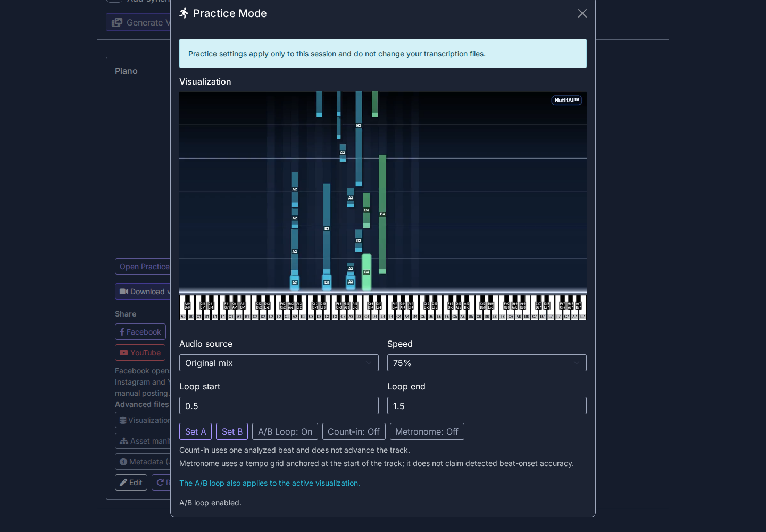This screenshot has height=532, width=766.
Task: Click the Open Practice button behind dialog
Action: [143, 267]
